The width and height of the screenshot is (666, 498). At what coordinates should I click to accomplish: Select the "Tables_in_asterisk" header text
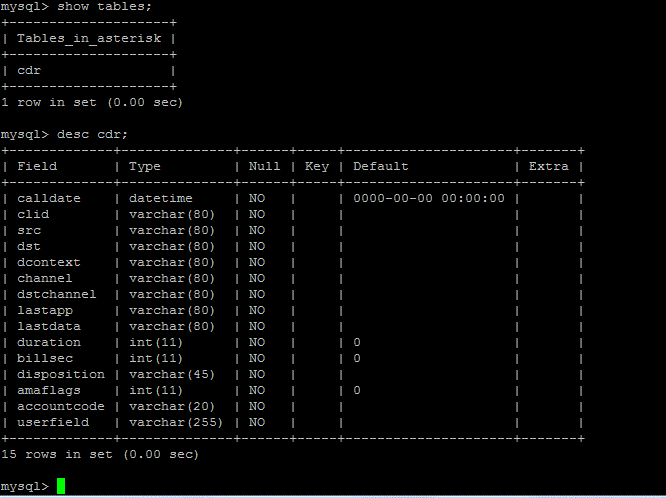[89, 38]
